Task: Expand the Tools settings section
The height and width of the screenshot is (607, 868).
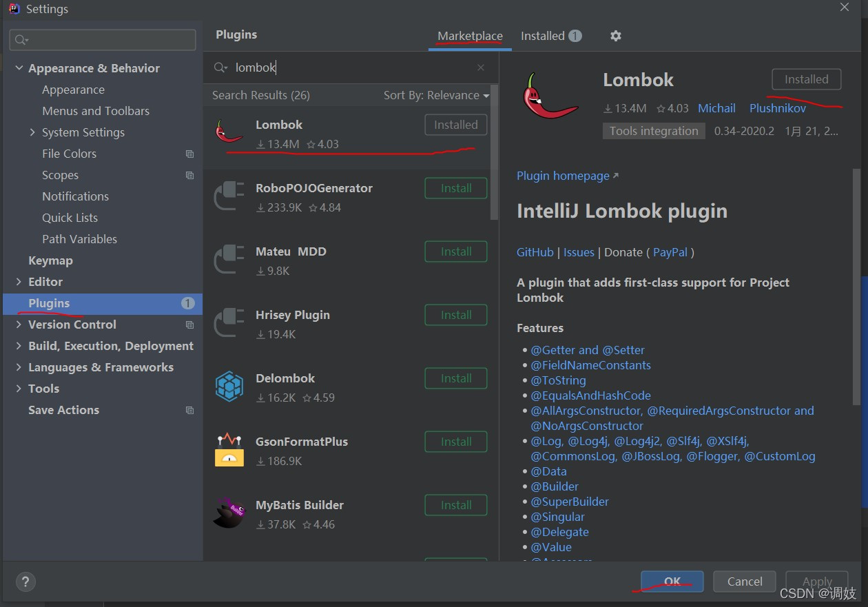Action: coord(19,389)
